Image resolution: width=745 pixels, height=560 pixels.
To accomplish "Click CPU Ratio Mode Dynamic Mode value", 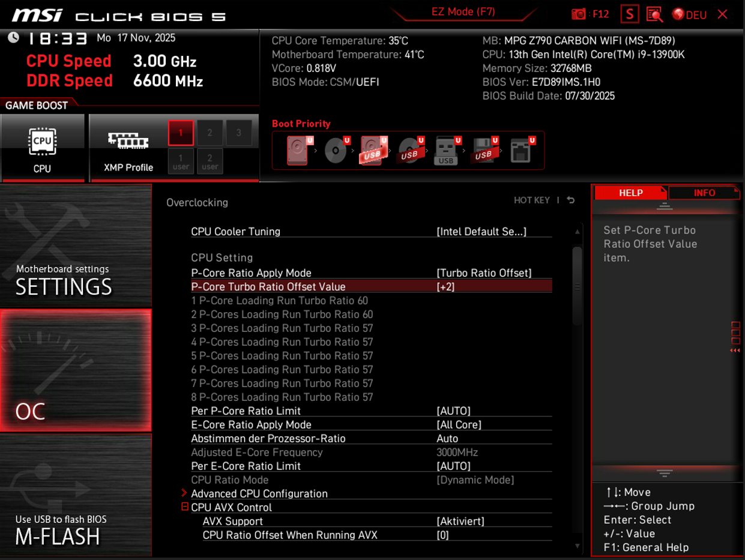I will pyautogui.click(x=475, y=480).
